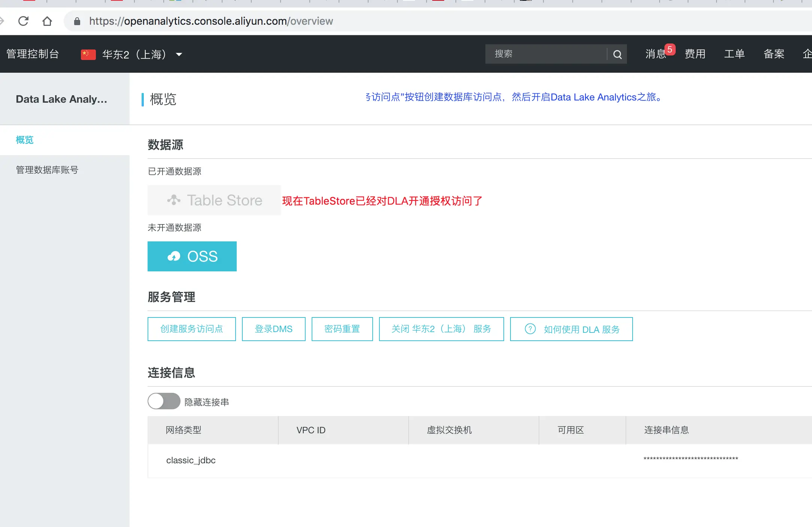This screenshot has width=812, height=527.
Task: Click the browser home icon
Action: pyautogui.click(x=47, y=21)
